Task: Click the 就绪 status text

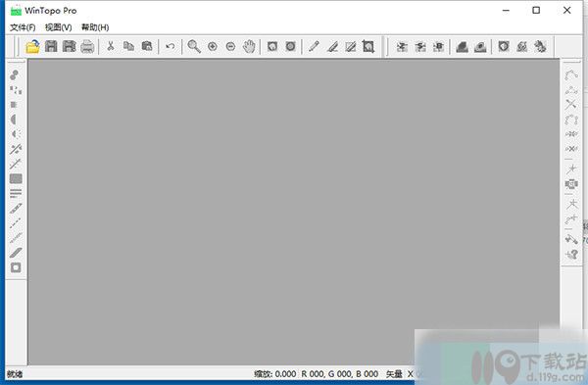Action: pyautogui.click(x=15, y=374)
